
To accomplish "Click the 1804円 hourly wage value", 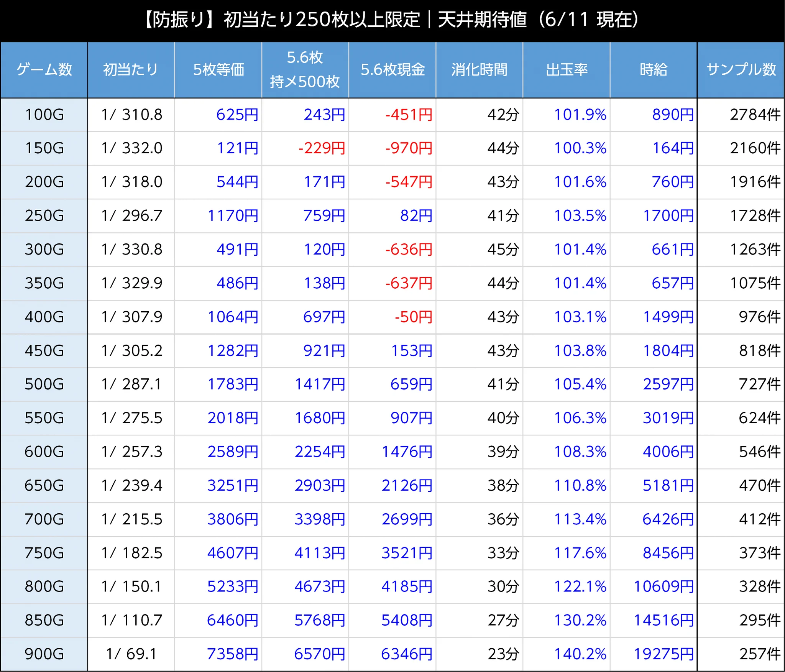I will coord(668,350).
